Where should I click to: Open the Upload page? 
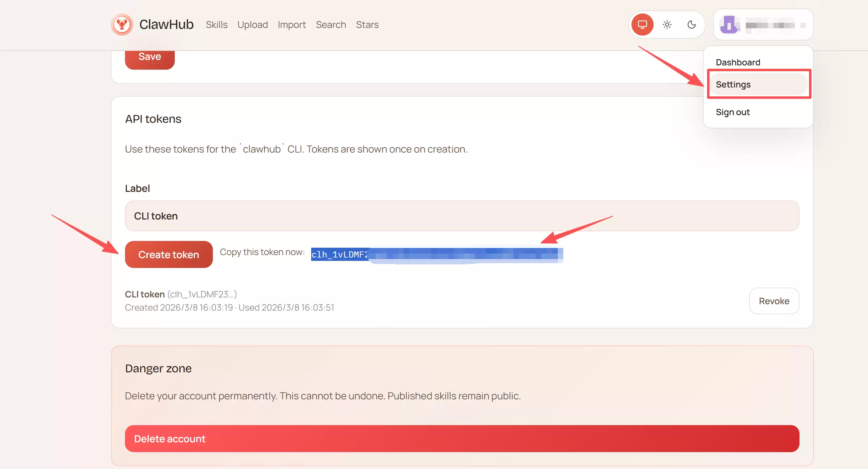253,25
